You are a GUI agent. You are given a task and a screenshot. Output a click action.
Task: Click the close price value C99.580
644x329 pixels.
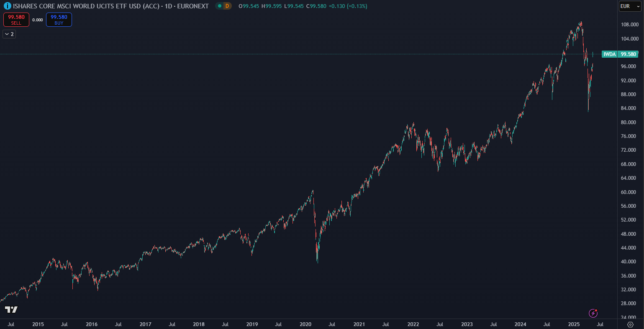(x=316, y=6)
